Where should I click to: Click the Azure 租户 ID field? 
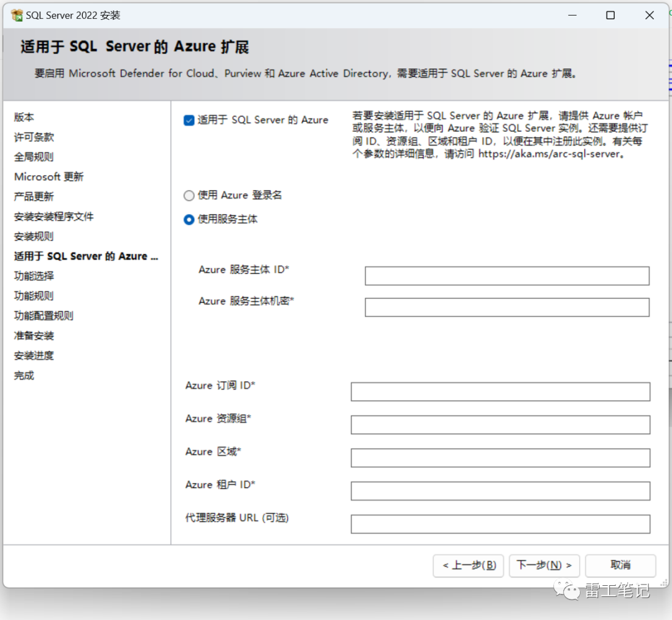tap(500, 491)
